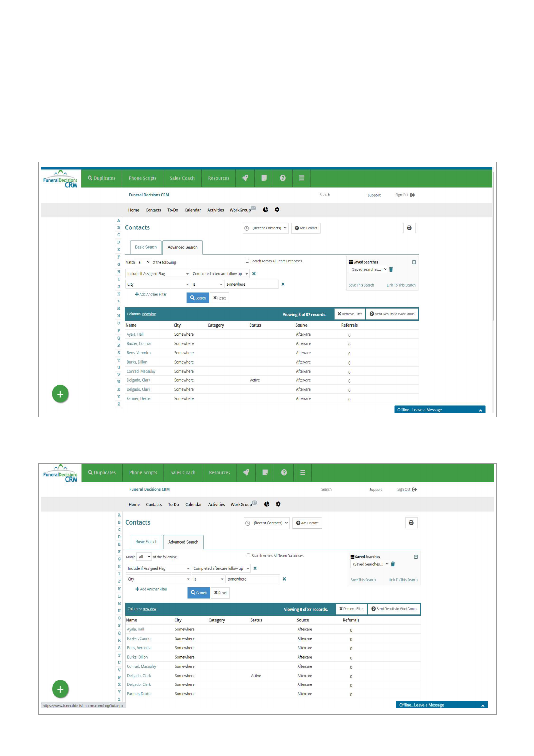Open the sticky note icon in lower screenshot
The width and height of the screenshot is (534, 756).
coord(265,473)
